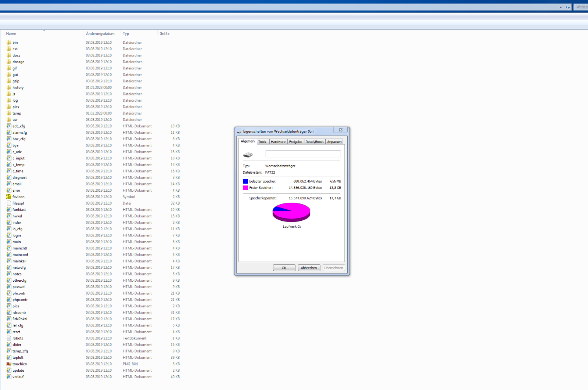The width and height of the screenshot is (588, 390).
Task: Select the usr folder icon
Action: point(9,119)
